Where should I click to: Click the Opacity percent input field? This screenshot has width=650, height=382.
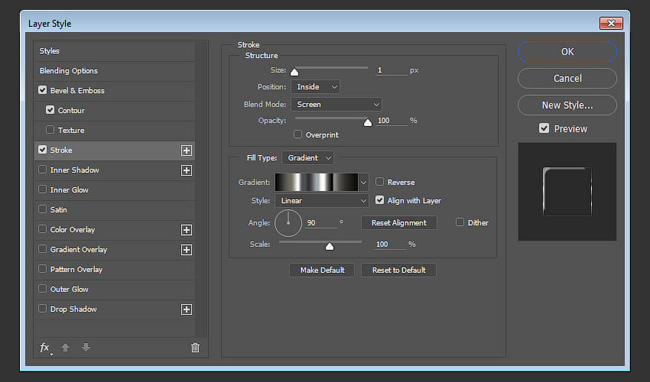tap(391, 121)
